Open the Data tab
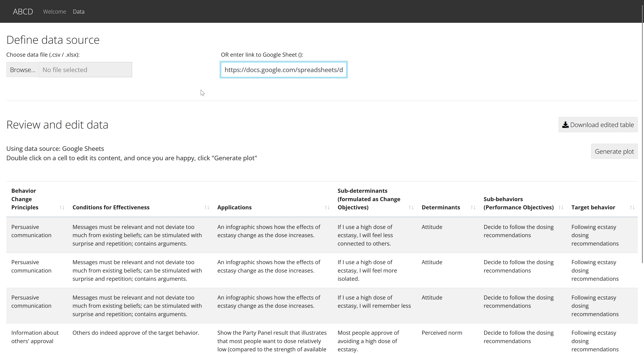Viewport: 644px width, 354px height. pos(78,12)
